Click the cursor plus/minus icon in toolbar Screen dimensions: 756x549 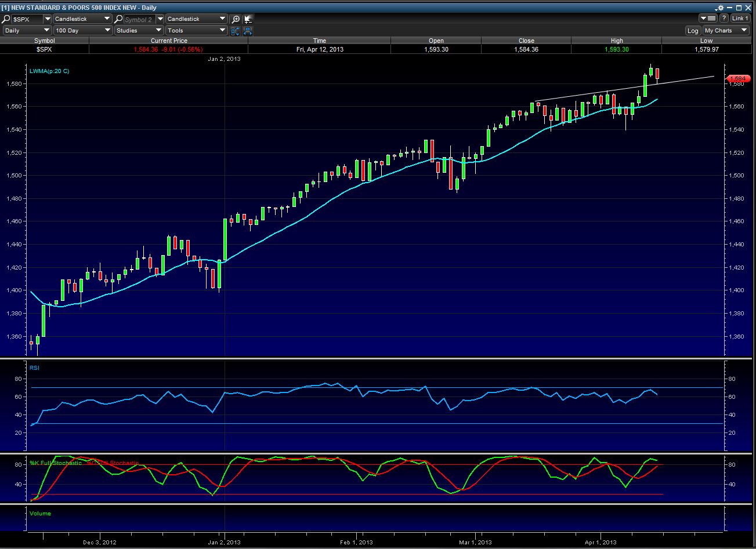click(248, 19)
